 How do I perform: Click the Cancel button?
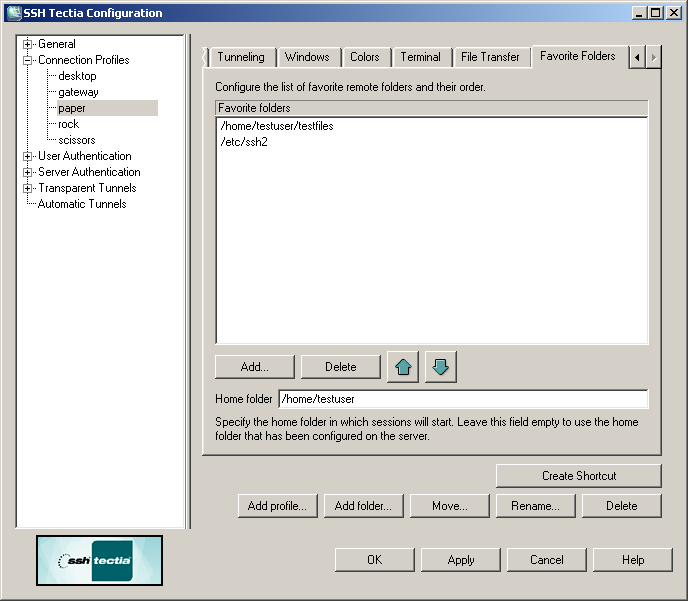tap(547, 560)
